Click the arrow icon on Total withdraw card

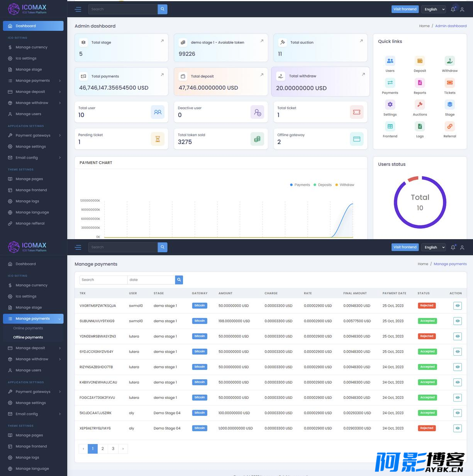click(x=363, y=74)
